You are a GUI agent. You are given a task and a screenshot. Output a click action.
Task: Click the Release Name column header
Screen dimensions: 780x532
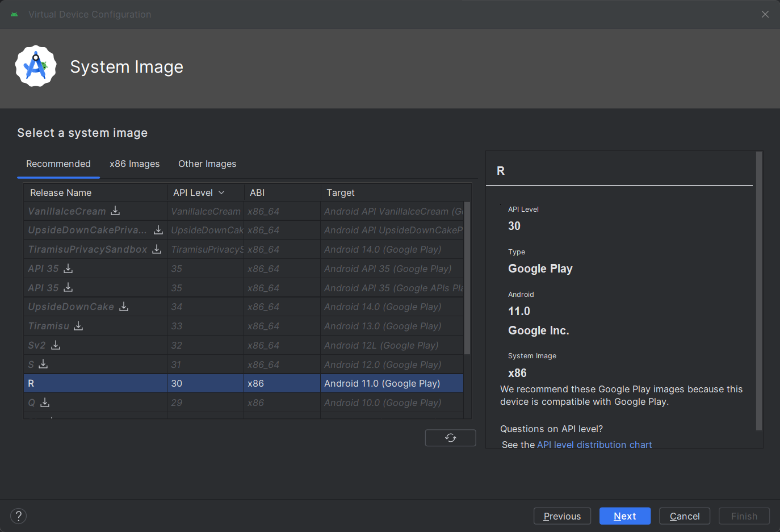click(95, 192)
